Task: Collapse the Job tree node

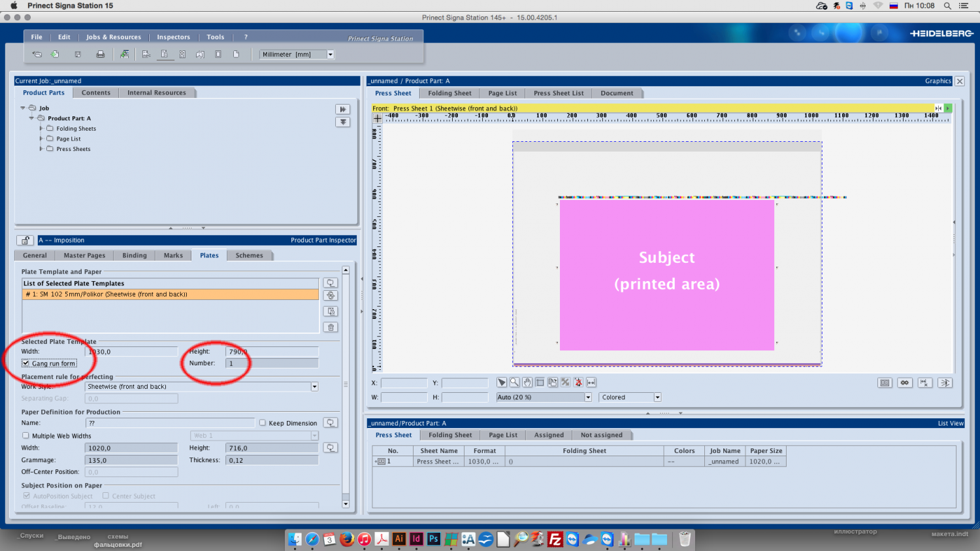Action: [23, 108]
